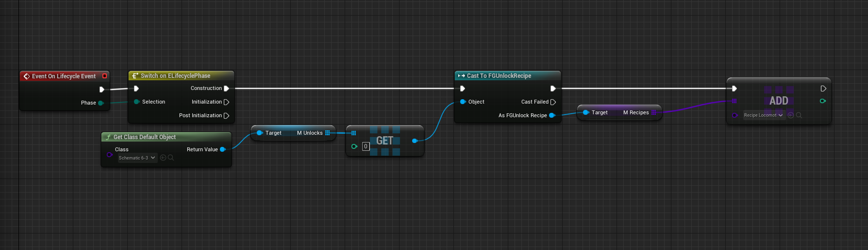Click execution input pin of Cast To FGUnlockRecipe
The width and height of the screenshot is (868, 250).
click(463, 89)
